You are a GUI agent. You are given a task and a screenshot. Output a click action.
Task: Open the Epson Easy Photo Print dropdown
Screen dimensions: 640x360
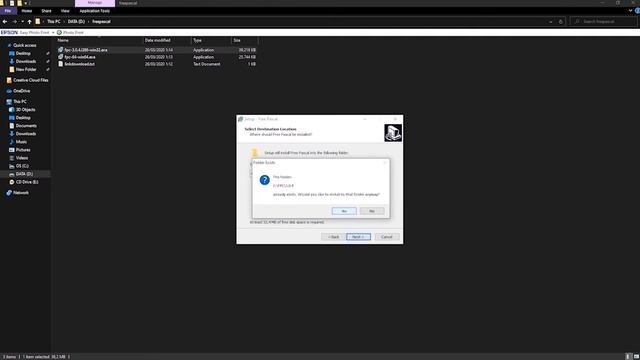53,32
